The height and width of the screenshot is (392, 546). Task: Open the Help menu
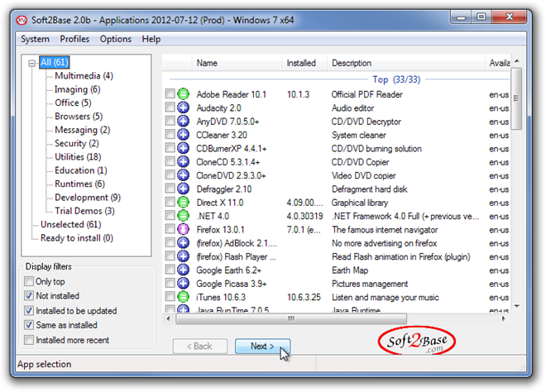[151, 39]
